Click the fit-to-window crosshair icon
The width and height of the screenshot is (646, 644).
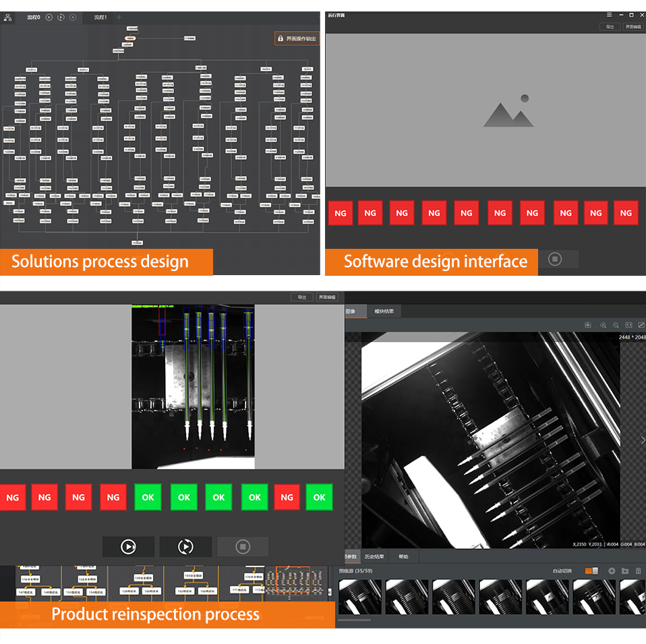[x=588, y=325]
